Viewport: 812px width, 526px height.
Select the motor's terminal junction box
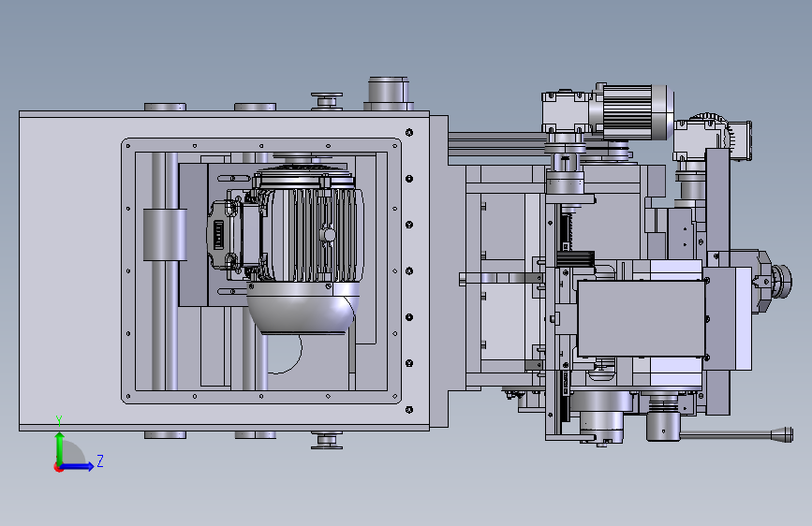(226, 235)
